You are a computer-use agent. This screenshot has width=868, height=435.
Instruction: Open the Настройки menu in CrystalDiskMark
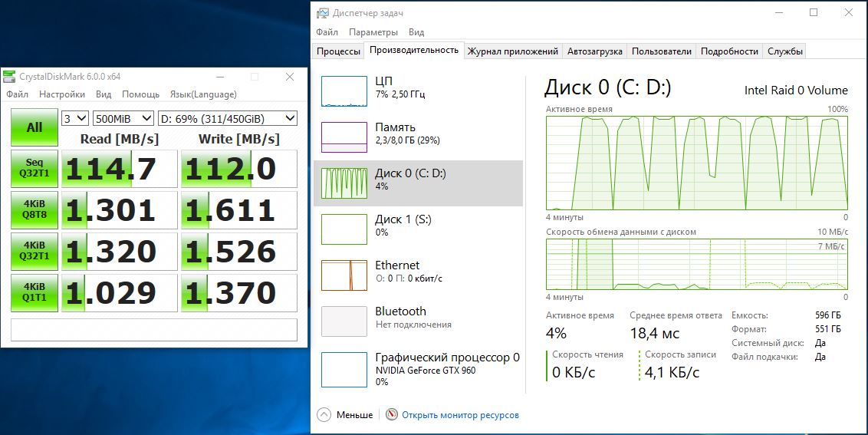62,94
